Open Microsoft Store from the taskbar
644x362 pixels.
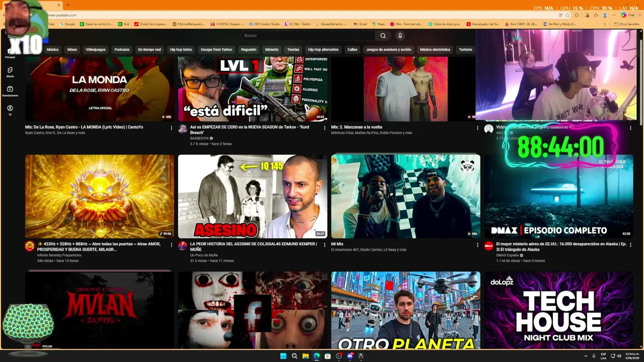pyautogui.click(x=328, y=356)
